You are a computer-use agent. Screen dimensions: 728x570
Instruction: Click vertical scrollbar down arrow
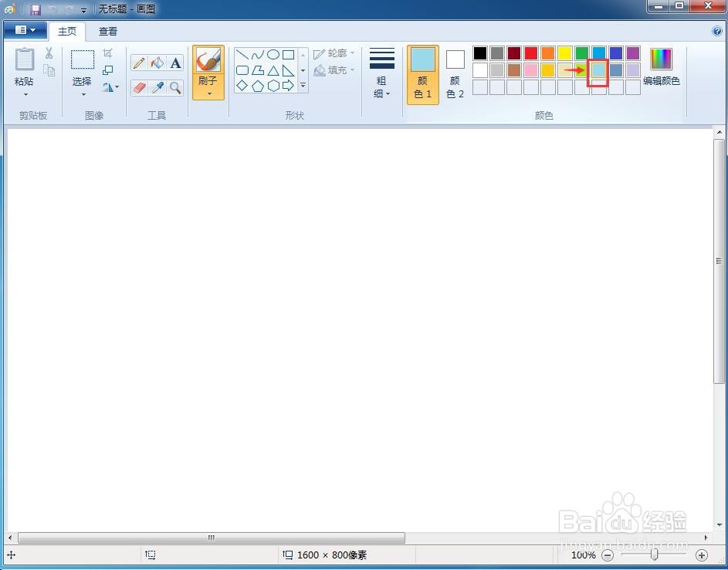coord(720,525)
